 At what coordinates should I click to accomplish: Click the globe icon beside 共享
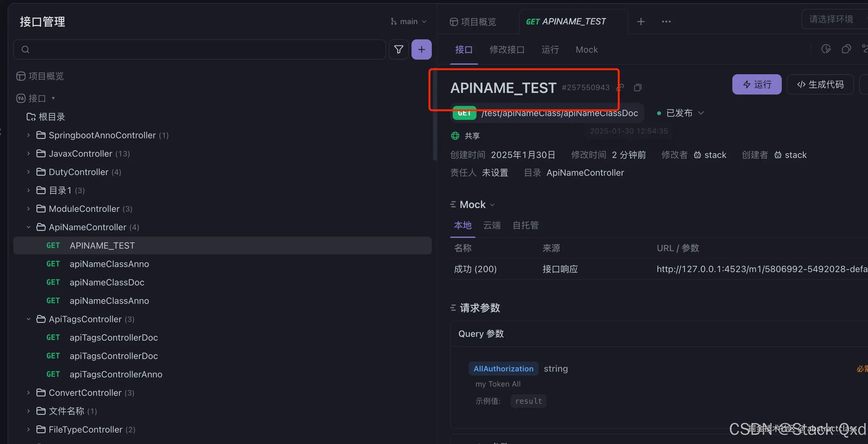pos(455,135)
